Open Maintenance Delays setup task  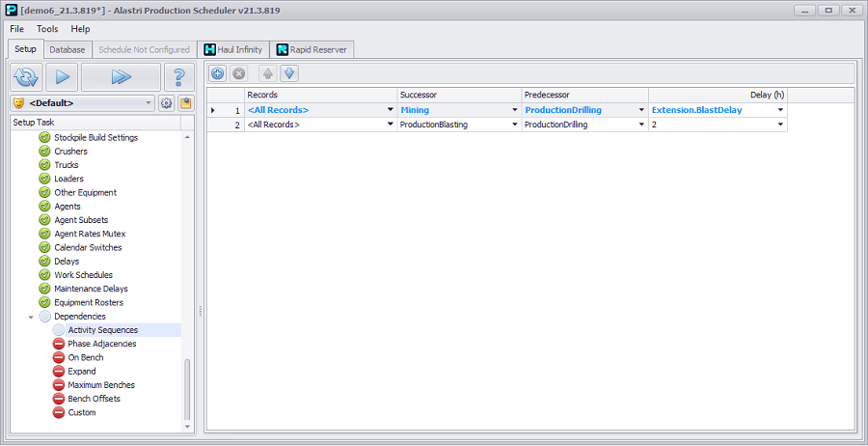pyautogui.click(x=91, y=289)
